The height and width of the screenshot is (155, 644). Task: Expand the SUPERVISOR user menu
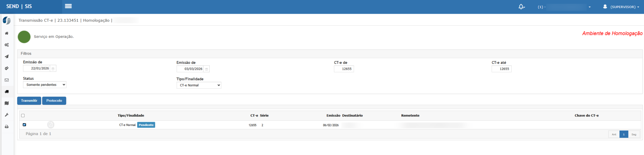pos(621,7)
